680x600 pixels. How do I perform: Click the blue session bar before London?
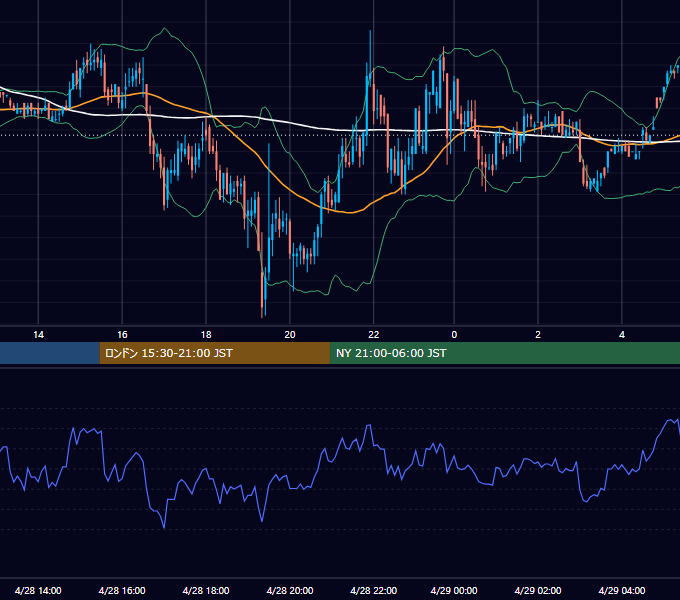coord(50,353)
